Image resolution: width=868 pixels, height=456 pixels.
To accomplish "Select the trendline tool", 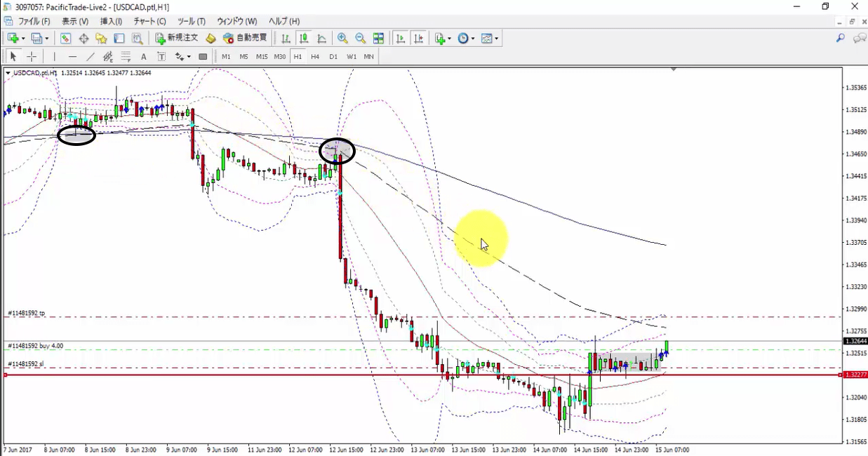I will pyautogui.click(x=90, y=57).
